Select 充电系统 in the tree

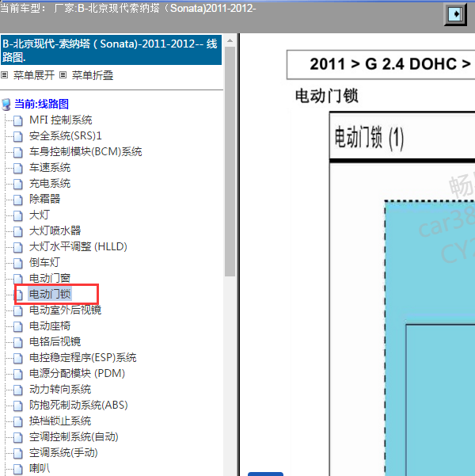(50, 183)
